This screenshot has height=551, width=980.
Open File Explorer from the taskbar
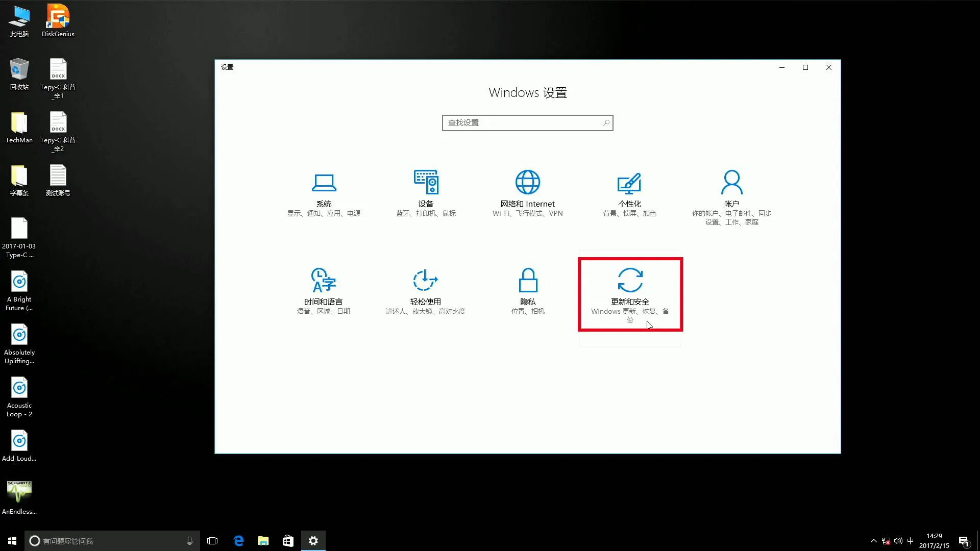coord(263,541)
